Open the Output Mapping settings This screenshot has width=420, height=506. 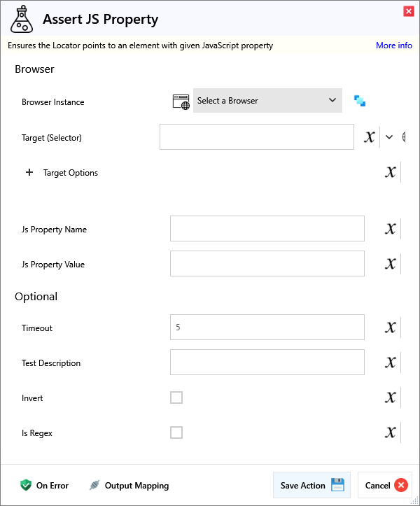tap(129, 485)
